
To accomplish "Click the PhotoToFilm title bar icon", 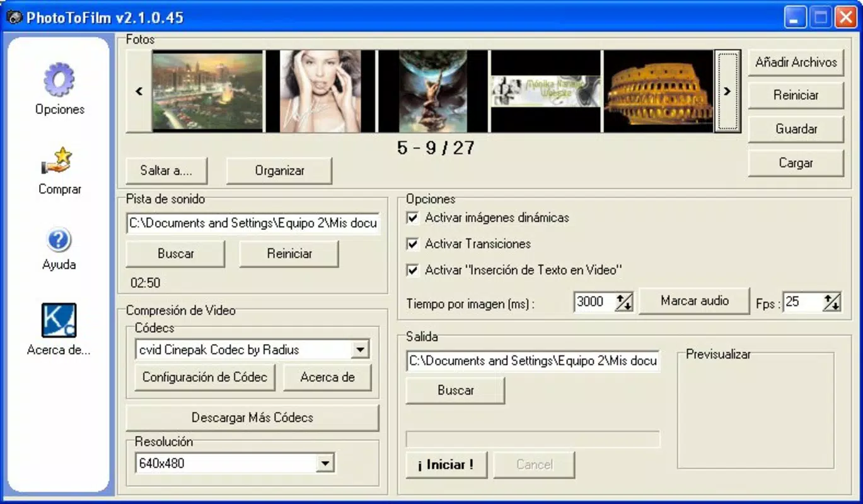I will coord(14,18).
